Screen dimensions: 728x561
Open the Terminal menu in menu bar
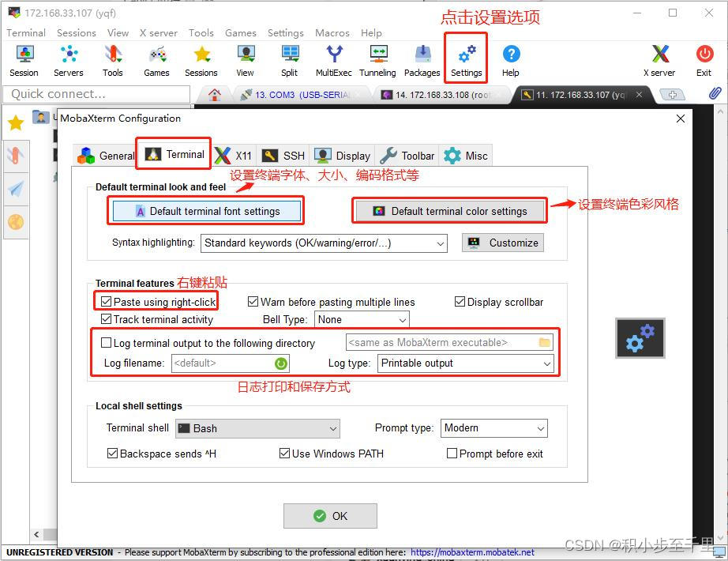point(26,33)
